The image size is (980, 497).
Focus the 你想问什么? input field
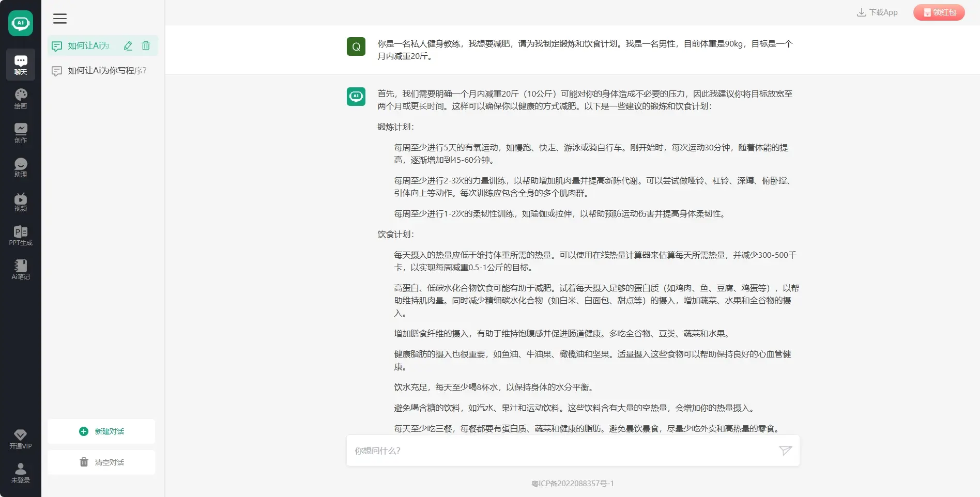coord(563,451)
